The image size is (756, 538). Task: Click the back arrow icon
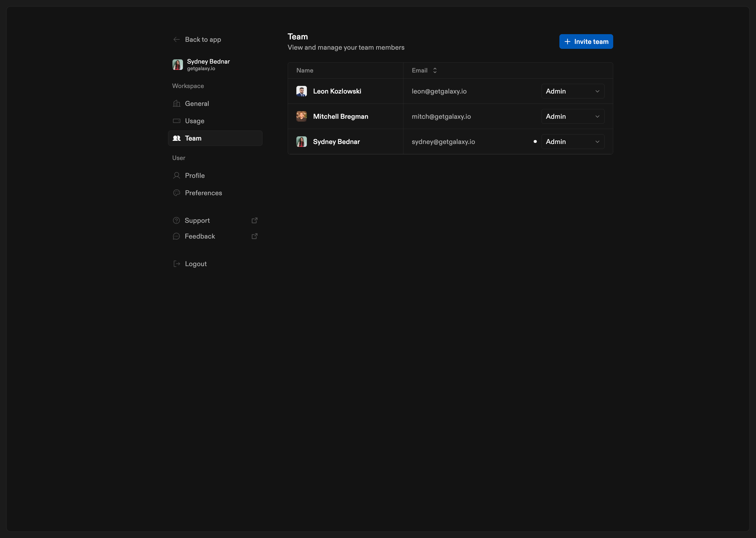(x=176, y=40)
